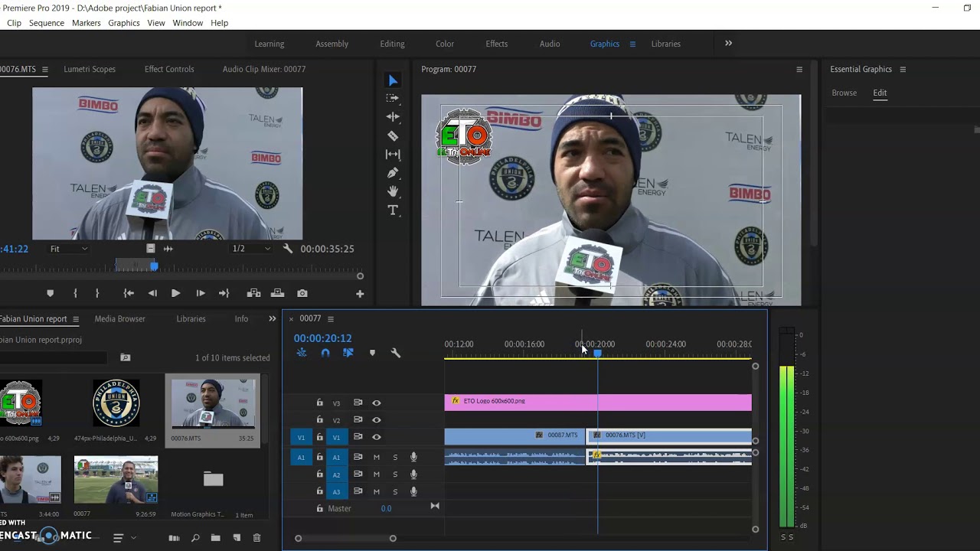
Task: Choose the Ripple Edit tool
Action: pos(393,117)
